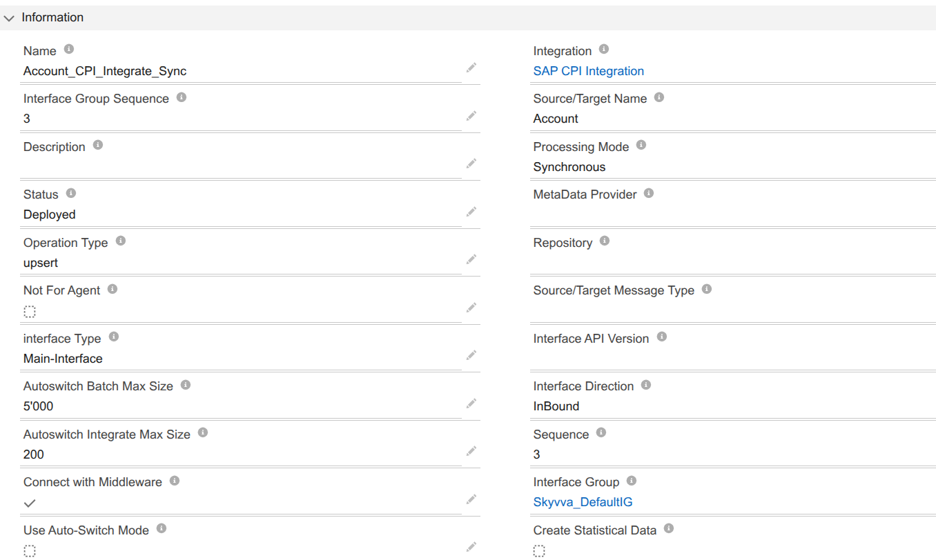This screenshot has height=560, width=936.
Task: Toggle the Use Auto-Switch Mode checkbox
Action: click(30, 551)
